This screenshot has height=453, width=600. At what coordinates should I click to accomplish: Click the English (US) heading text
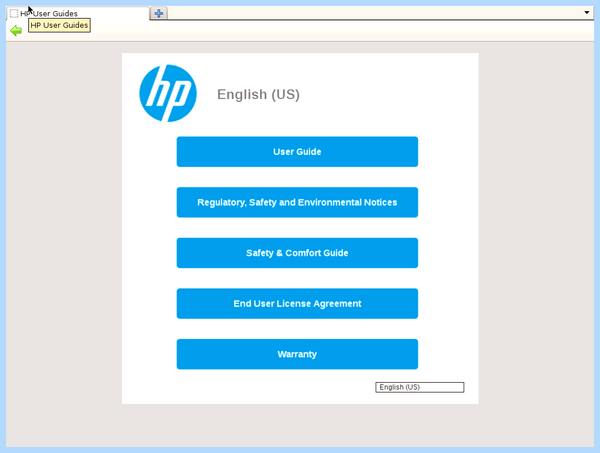click(258, 95)
